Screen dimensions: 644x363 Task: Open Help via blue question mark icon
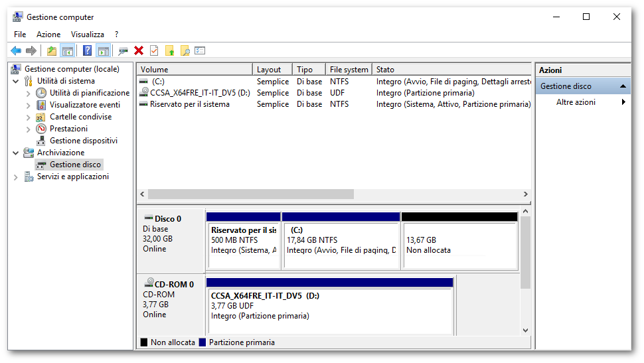87,50
